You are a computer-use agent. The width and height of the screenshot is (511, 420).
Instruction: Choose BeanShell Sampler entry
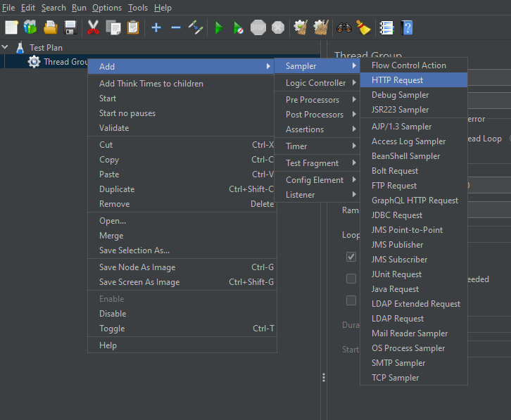point(414,156)
